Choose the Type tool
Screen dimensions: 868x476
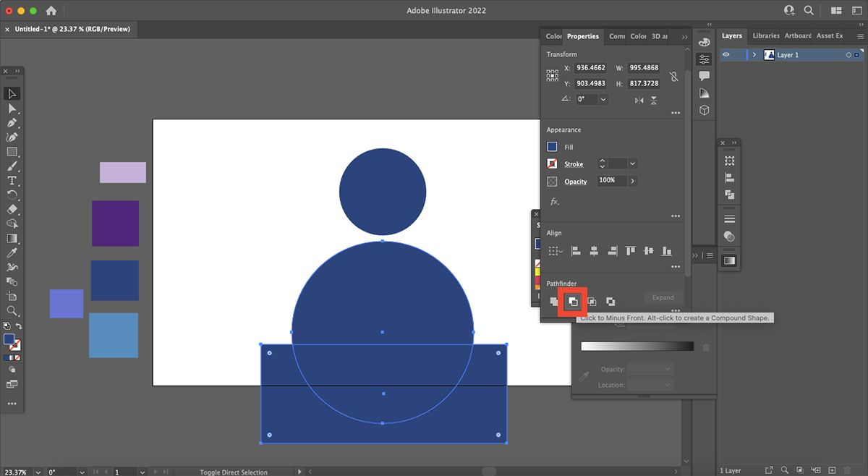(x=12, y=181)
